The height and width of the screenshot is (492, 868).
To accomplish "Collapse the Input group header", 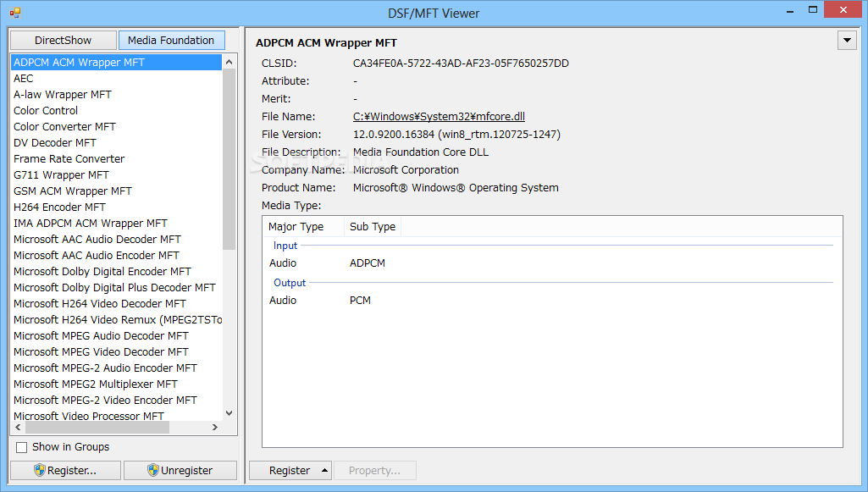I will [285, 246].
